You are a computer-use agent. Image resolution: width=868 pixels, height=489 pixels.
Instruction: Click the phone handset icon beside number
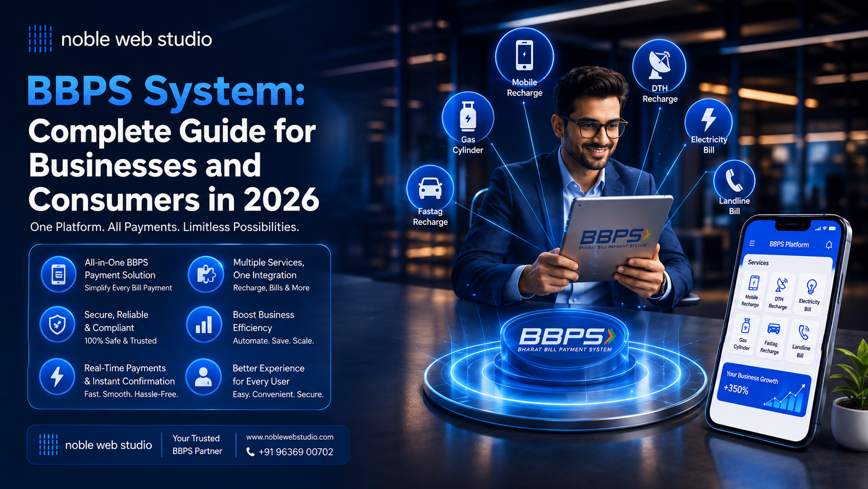pos(250,452)
